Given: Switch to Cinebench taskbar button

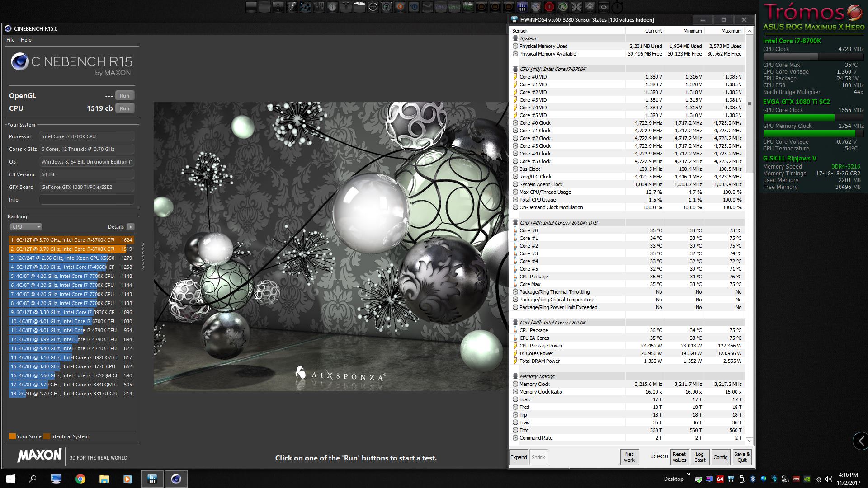Looking at the screenshot, I should click(176, 479).
